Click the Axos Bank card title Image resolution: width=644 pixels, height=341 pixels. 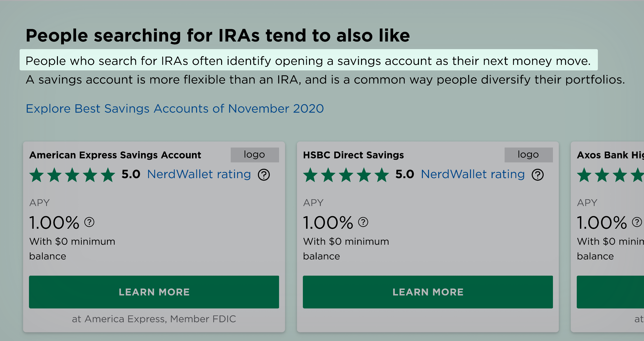[610, 155]
